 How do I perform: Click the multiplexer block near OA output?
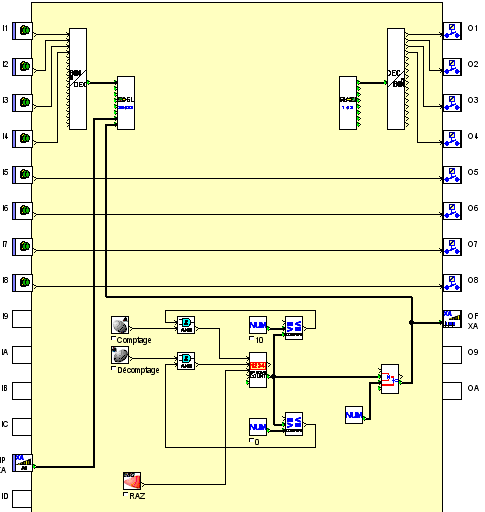[390, 379]
